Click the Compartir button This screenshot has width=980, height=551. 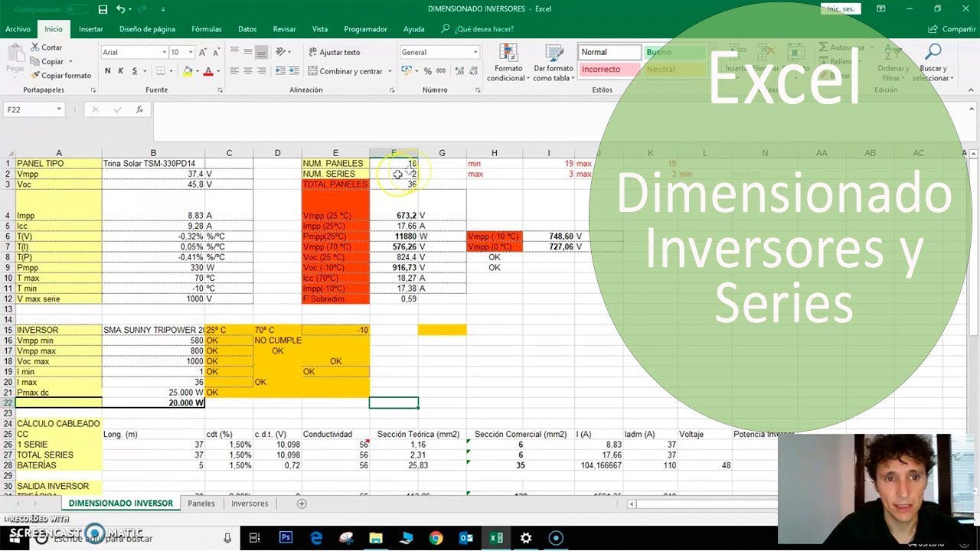click(952, 29)
